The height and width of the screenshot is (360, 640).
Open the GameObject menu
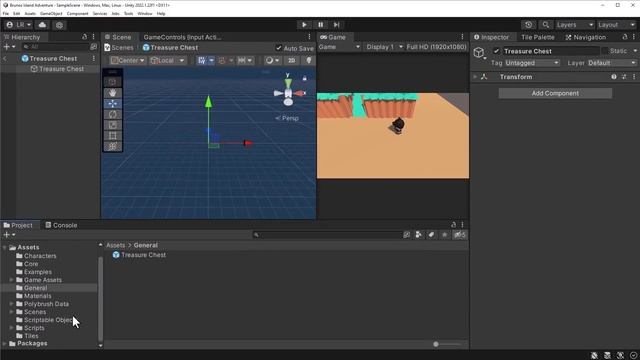point(51,13)
